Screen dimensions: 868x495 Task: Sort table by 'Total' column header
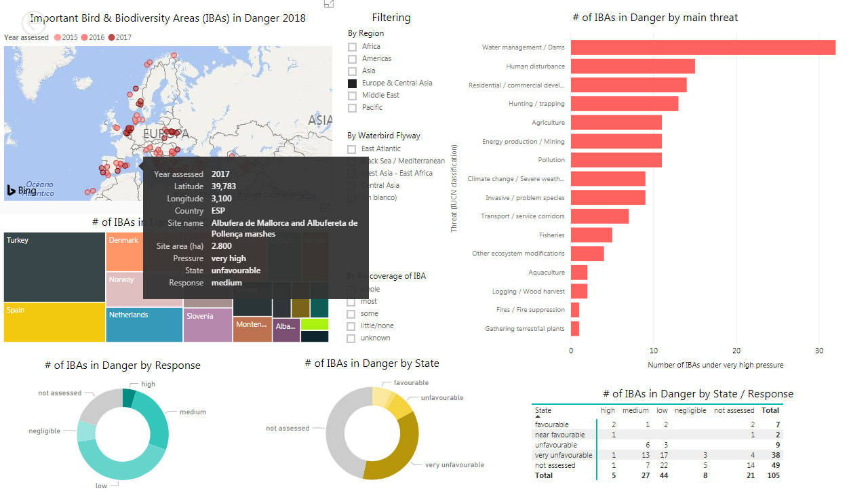click(770, 410)
